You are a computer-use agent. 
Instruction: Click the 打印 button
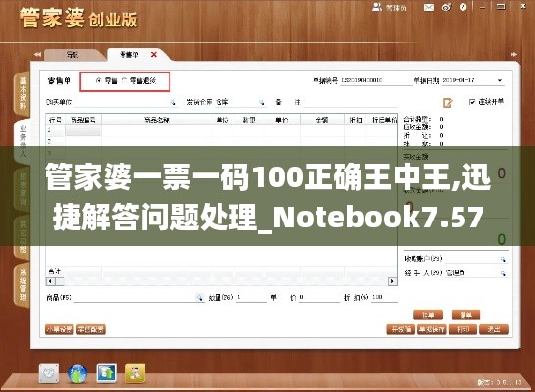[x=462, y=329]
